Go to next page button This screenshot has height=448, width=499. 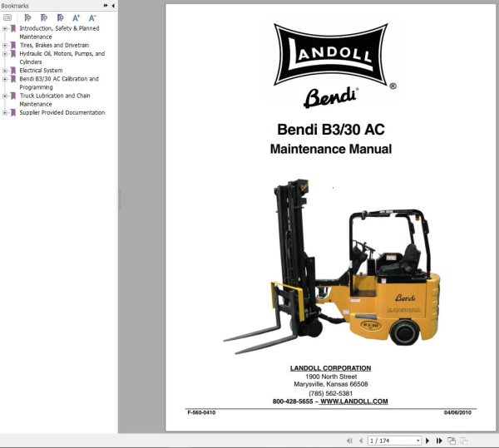pyautogui.click(x=427, y=441)
